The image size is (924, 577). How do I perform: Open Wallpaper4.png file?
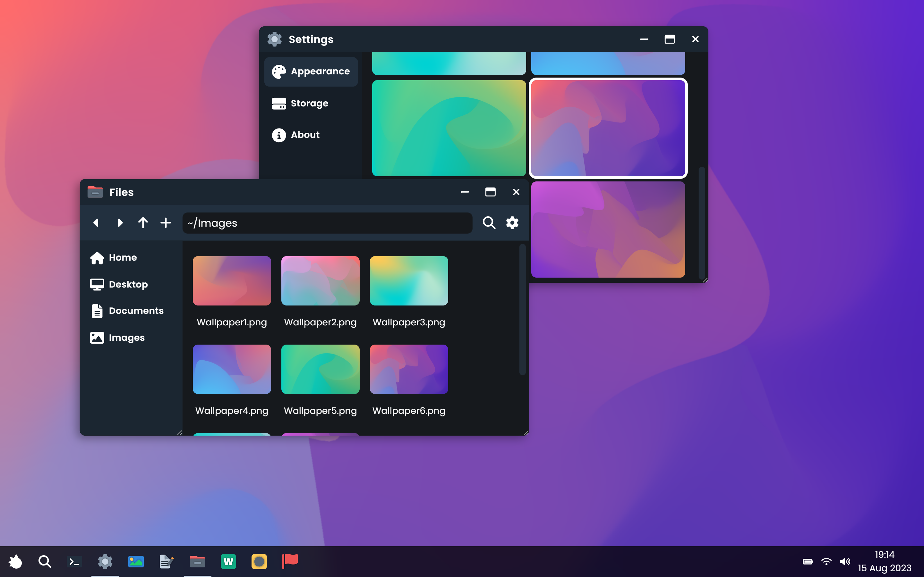coord(232,369)
